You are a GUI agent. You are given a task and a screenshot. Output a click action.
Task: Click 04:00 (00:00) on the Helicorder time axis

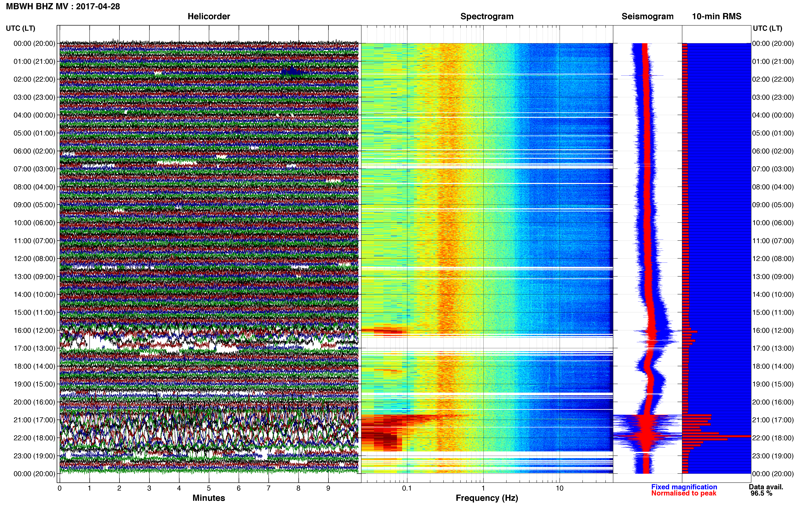(34, 115)
